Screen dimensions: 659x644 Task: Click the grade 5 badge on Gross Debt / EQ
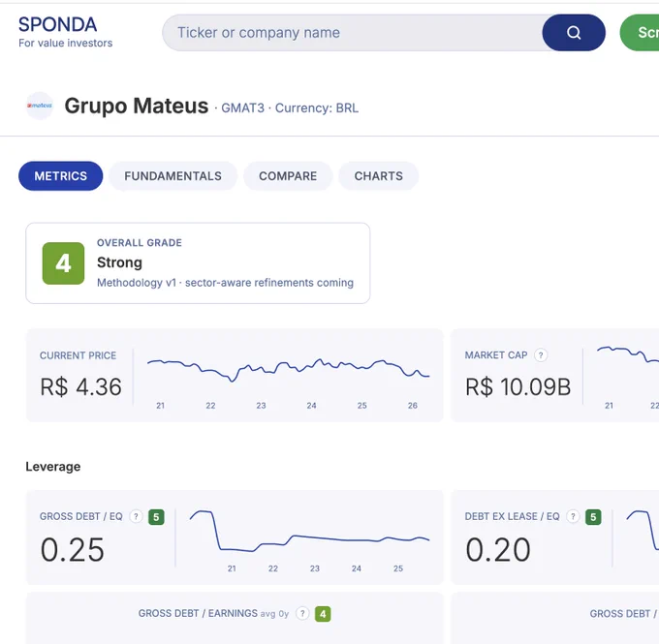pyautogui.click(x=156, y=517)
